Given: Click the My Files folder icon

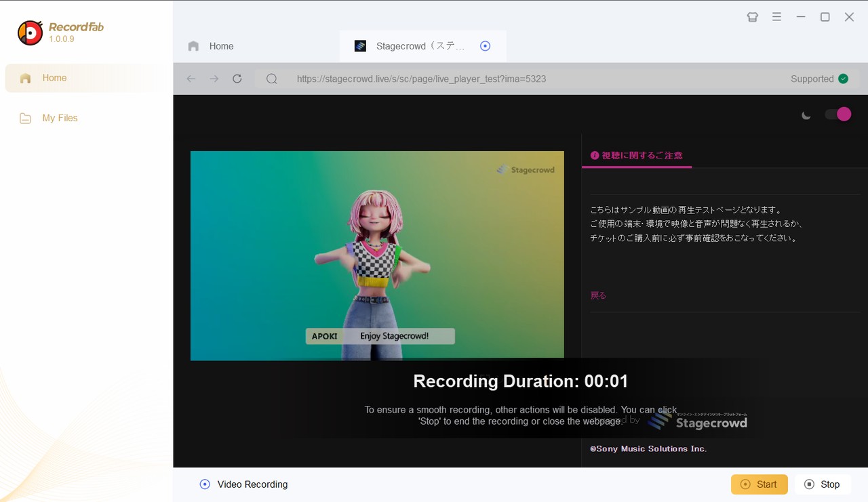Looking at the screenshot, I should tap(25, 119).
